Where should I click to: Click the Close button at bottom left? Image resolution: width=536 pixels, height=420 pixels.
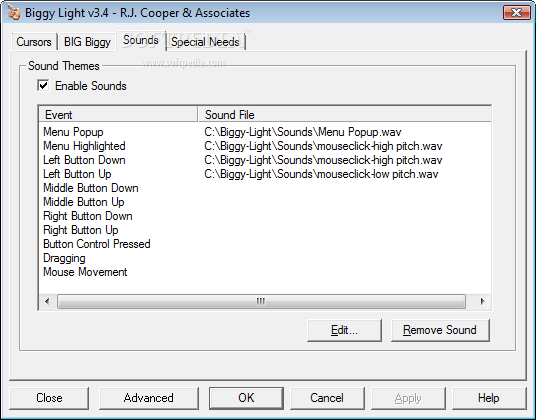pyautogui.click(x=49, y=398)
